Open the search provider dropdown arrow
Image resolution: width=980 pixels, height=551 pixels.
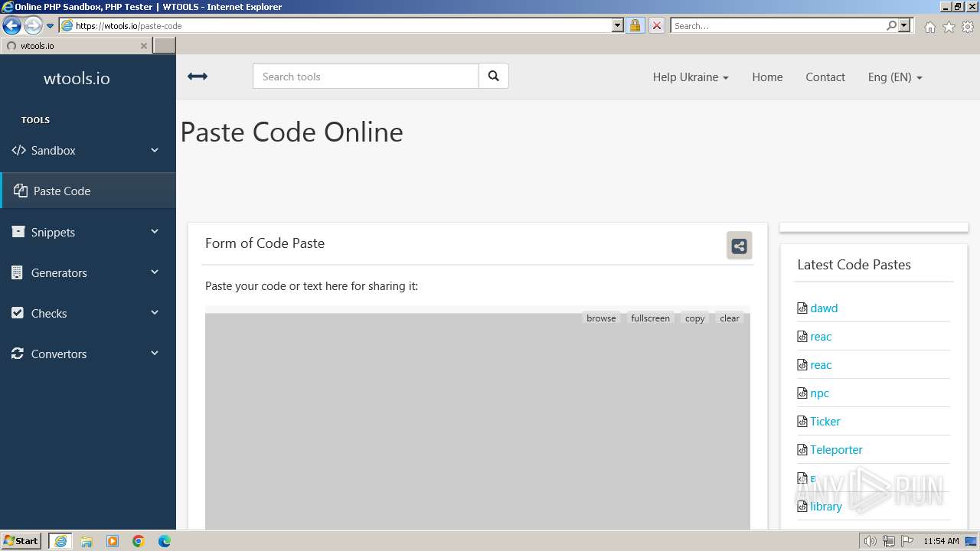904,25
